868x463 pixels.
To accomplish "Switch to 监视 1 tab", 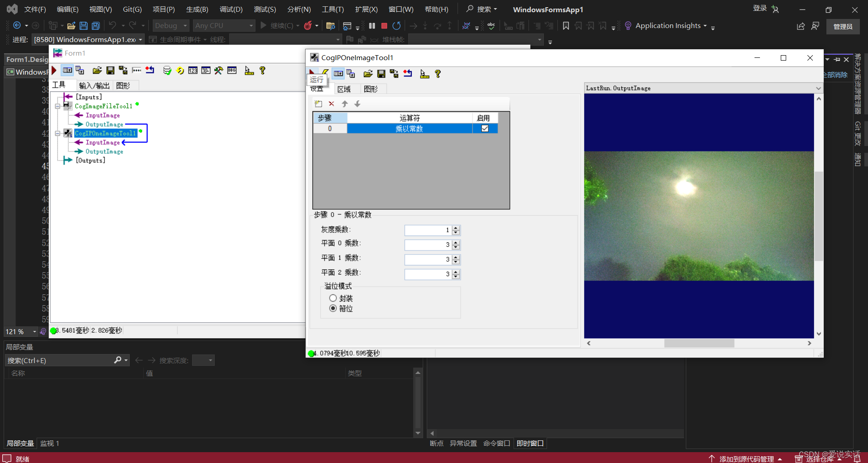I will coord(50,444).
